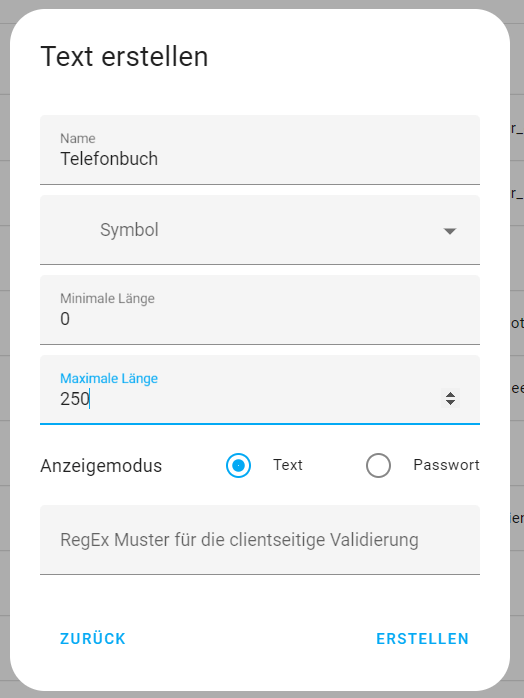This screenshot has height=698, width=524.
Task: Decrease Maximale Länge with the down stepper arrow
Action: click(x=451, y=402)
